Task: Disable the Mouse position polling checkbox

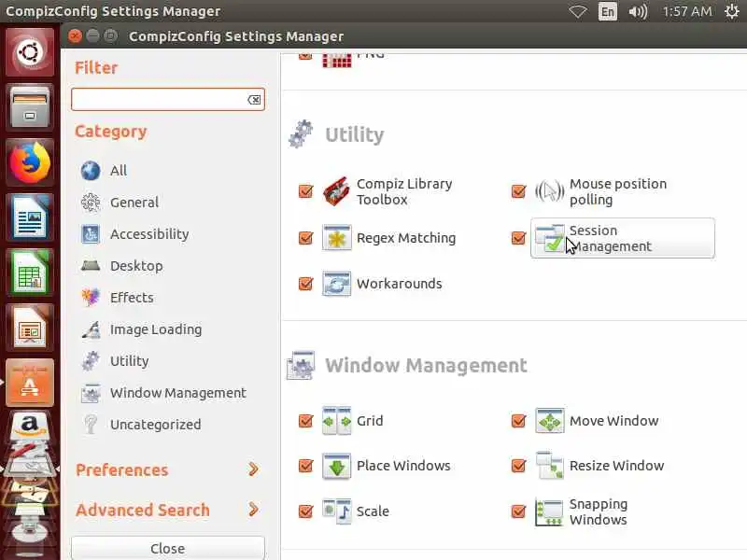Action: [x=518, y=191]
